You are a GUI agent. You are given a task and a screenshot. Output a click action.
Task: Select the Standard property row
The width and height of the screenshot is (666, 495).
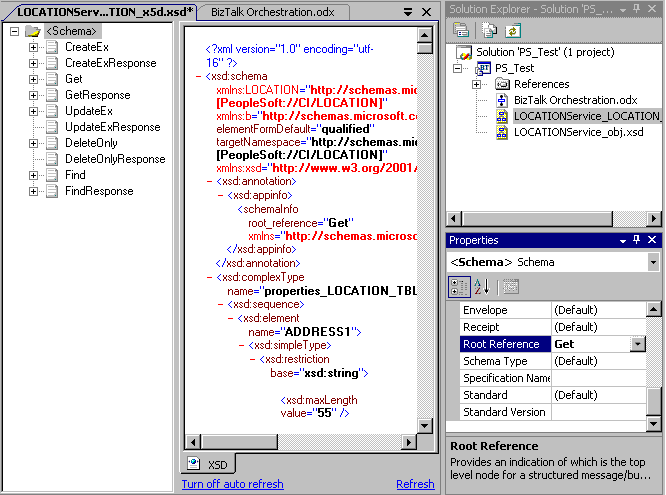[553, 395]
